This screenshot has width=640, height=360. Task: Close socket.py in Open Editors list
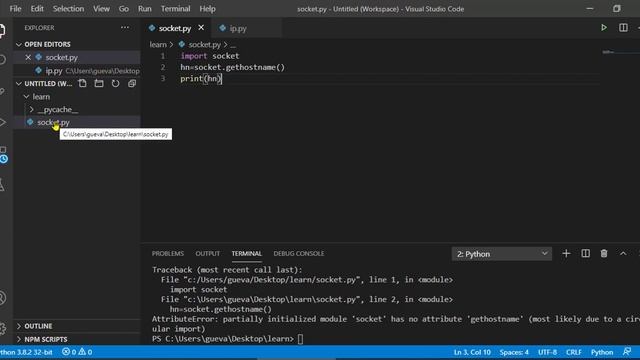point(28,57)
